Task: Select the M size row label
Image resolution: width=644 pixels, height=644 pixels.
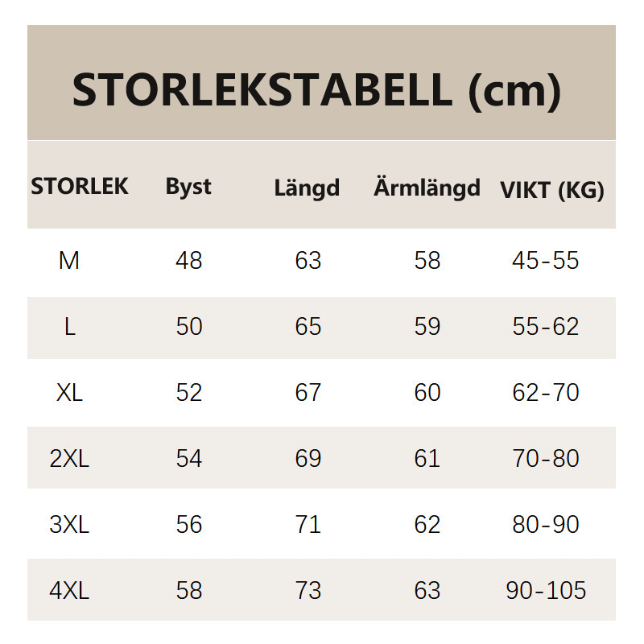Action: 69,261
